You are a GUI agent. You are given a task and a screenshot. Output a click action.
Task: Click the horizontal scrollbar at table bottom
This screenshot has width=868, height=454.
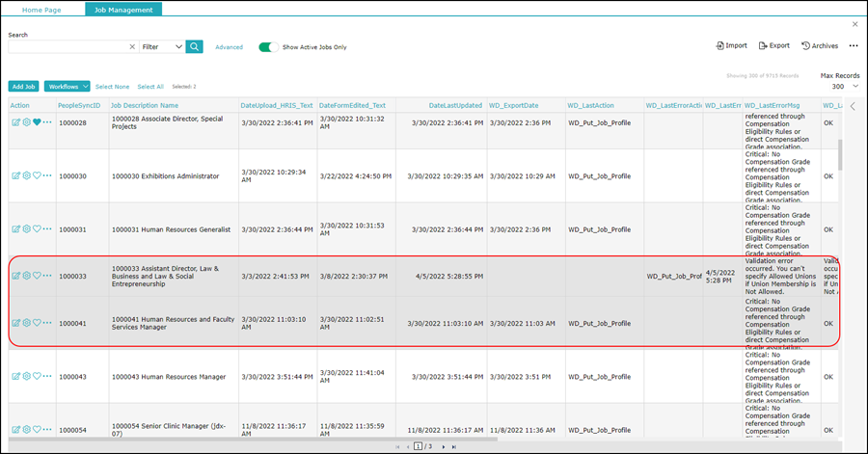coord(253,441)
